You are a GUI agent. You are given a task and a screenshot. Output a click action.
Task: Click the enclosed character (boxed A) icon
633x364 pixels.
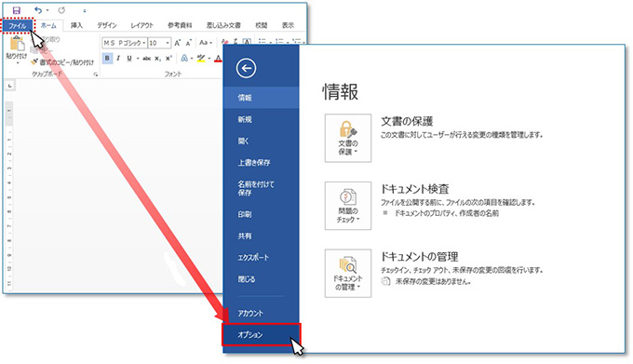(247, 42)
